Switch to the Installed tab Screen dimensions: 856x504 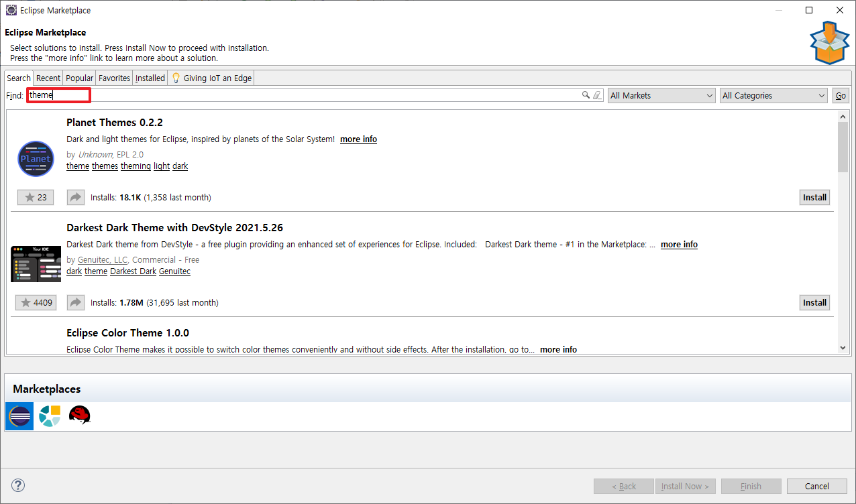(150, 78)
